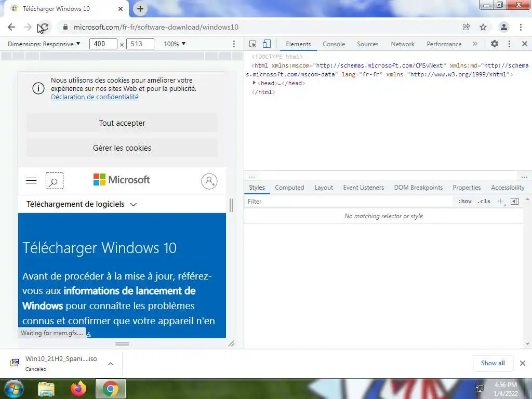Open Chrome profile avatar
Image resolution: width=532 pixels, height=399 pixels.
[x=504, y=27]
